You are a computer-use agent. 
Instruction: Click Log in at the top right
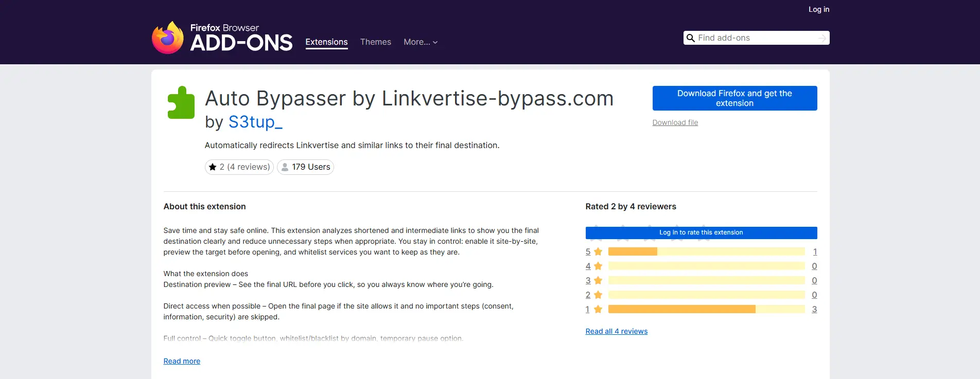tap(818, 9)
